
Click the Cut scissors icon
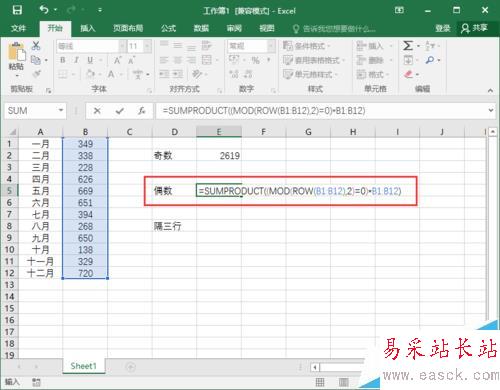[x=36, y=46]
